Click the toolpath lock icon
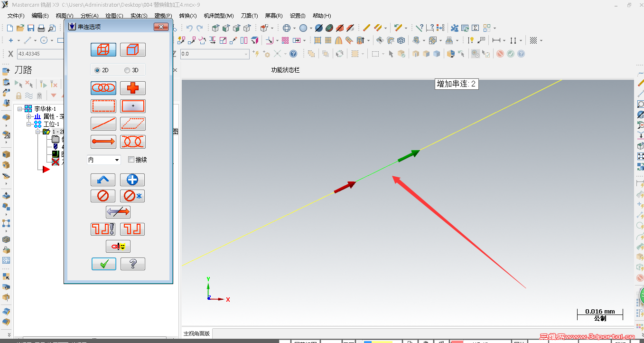This screenshot has width=644, height=343. click(19, 95)
